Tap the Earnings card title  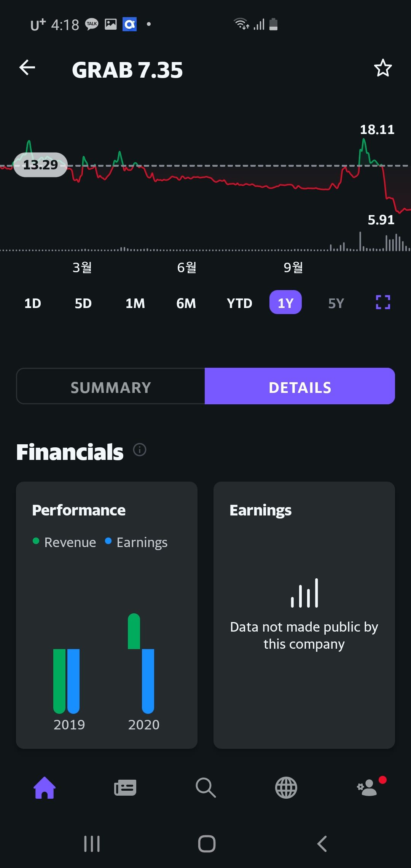(261, 510)
